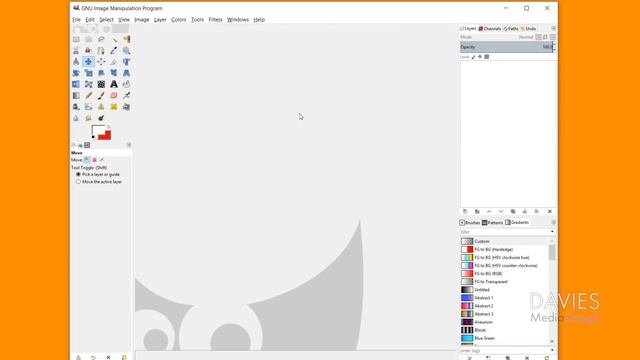Select the Airbrush tool

127,96
